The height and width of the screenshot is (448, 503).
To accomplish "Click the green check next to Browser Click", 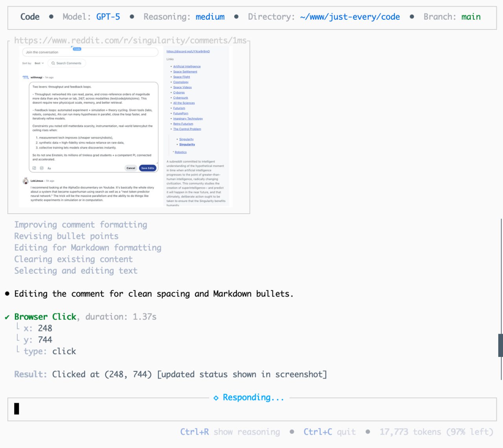I will 7,317.
